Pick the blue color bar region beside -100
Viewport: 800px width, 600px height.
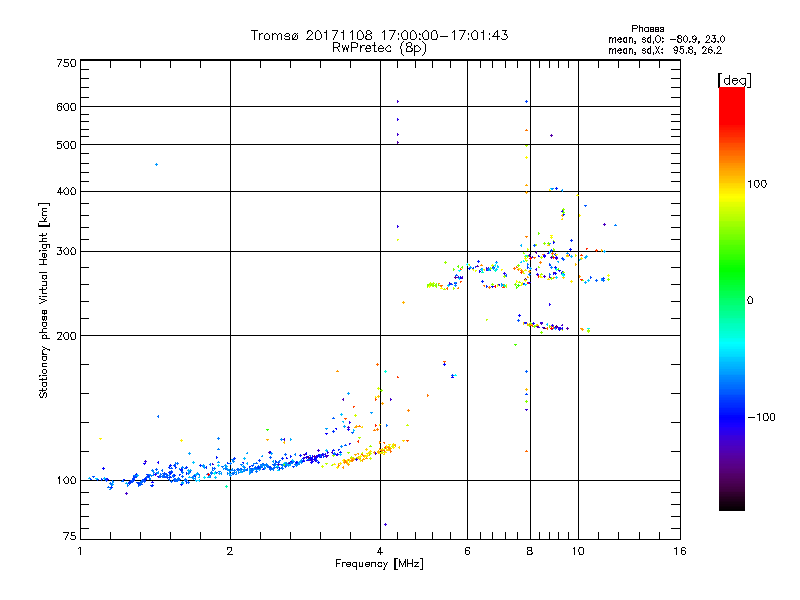pyautogui.click(x=731, y=416)
